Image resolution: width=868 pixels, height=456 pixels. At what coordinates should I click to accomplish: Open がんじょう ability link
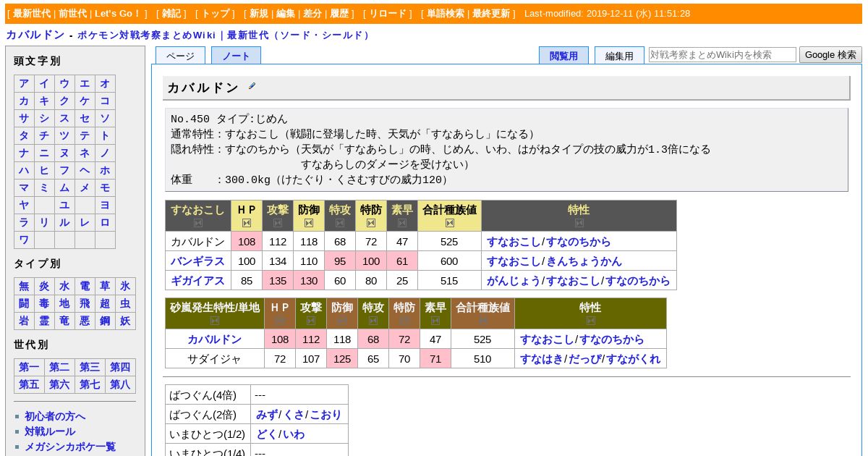(x=514, y=281)
